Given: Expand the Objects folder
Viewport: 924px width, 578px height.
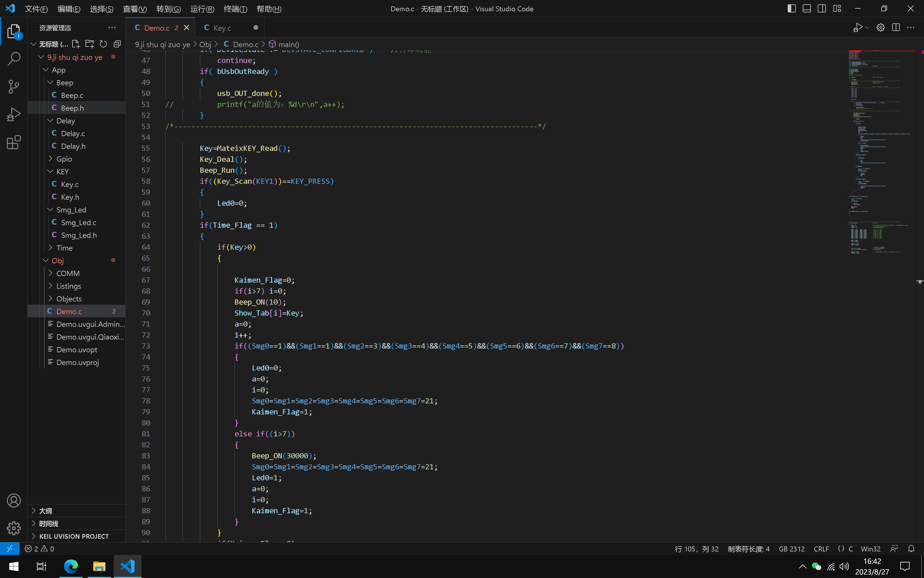Looking at the screenshot, I should pos(76,299).
